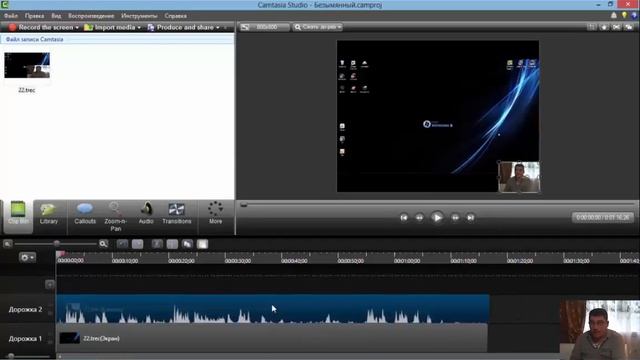Click the timeline zoom-out magnifier

point(7,244)
